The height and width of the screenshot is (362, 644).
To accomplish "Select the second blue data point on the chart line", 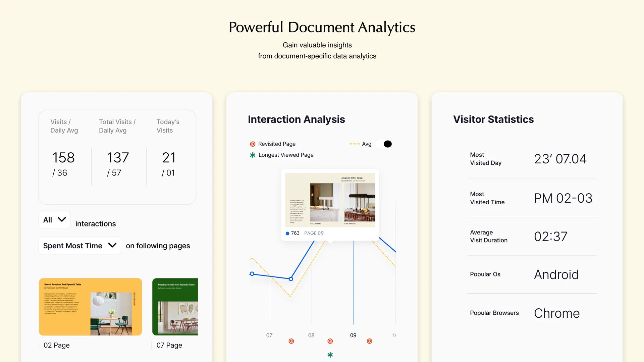I will click(291, 279).
